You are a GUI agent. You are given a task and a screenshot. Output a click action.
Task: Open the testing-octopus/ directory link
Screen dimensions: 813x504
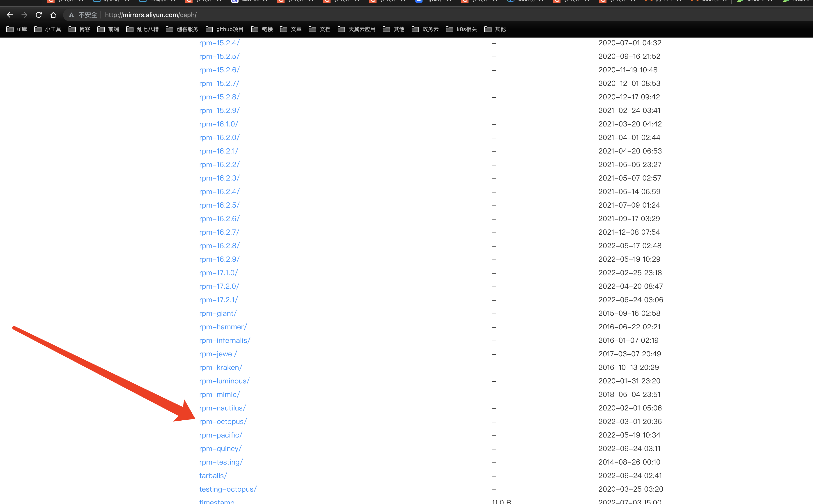click(x=228, y=489)
